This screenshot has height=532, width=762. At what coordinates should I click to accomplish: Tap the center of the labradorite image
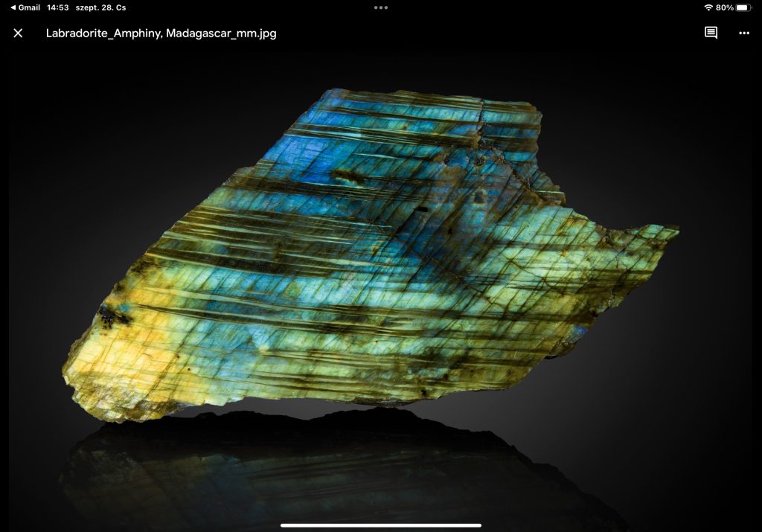tap(372, 253)
